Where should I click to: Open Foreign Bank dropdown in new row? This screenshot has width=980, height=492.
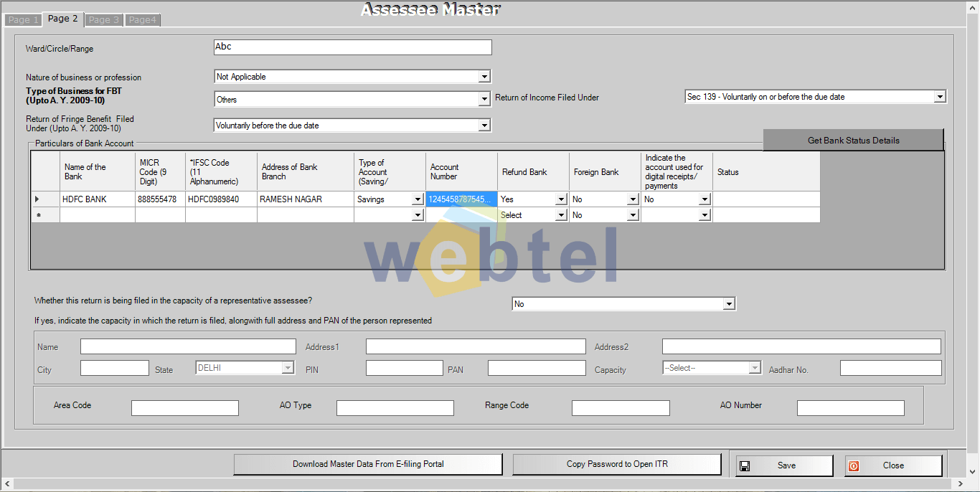(x=633, y=215)
